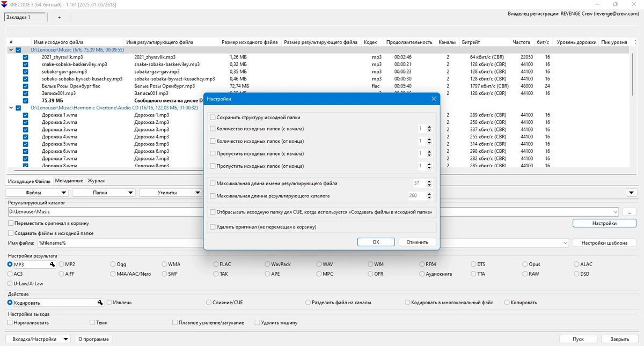
Task: Open the Вкладка/Настройки dropdown
Action: (38, 339)
